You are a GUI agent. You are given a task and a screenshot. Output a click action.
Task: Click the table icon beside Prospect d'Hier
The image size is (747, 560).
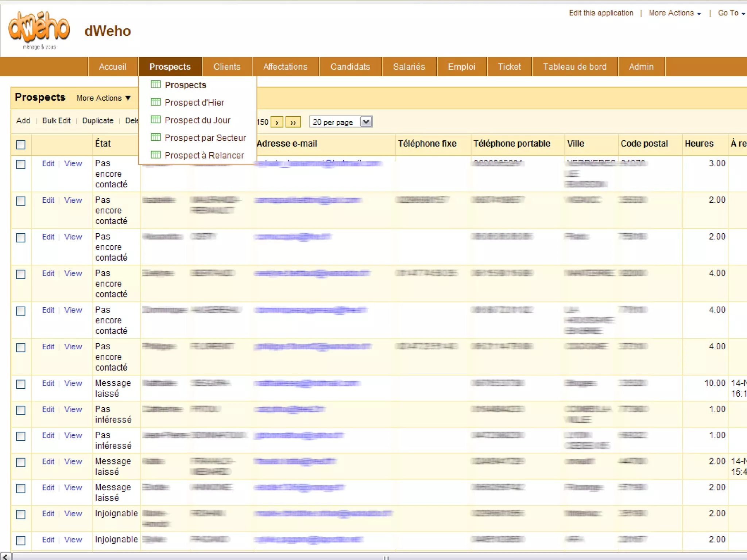click(156, 102)
